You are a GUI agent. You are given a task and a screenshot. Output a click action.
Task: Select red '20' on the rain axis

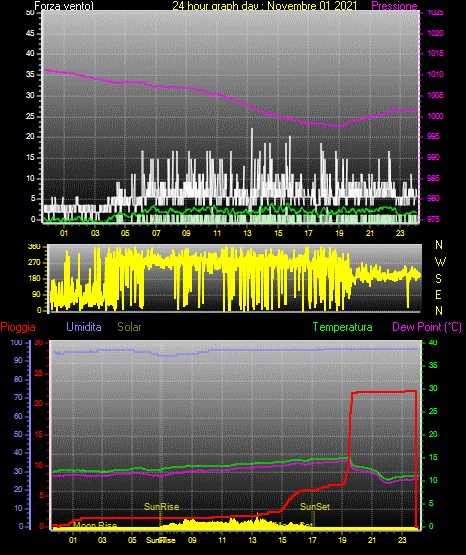pyautogui.click(x=39, y=404)
